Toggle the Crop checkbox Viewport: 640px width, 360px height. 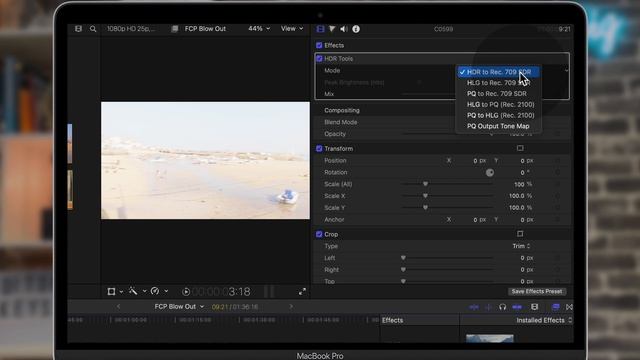319,234
